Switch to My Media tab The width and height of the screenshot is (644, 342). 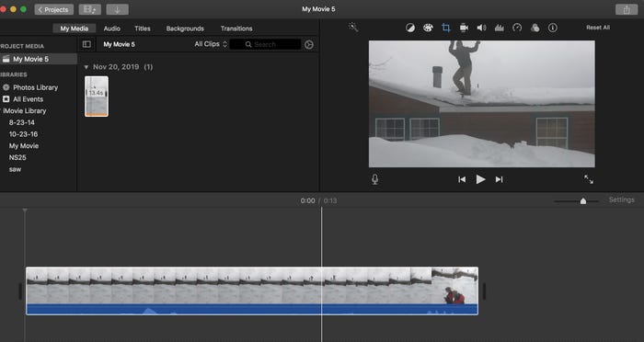pyautogui.click(x=74, y=28)
